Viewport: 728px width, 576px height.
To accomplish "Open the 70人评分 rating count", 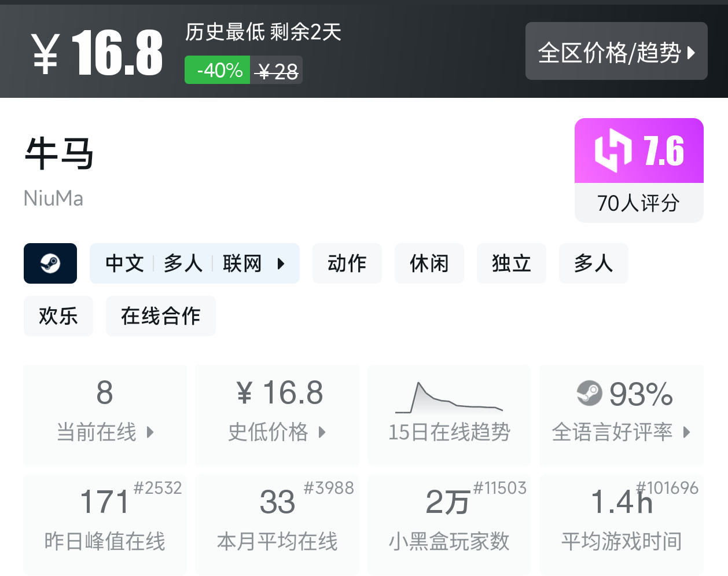I will (x=638, y=203).
